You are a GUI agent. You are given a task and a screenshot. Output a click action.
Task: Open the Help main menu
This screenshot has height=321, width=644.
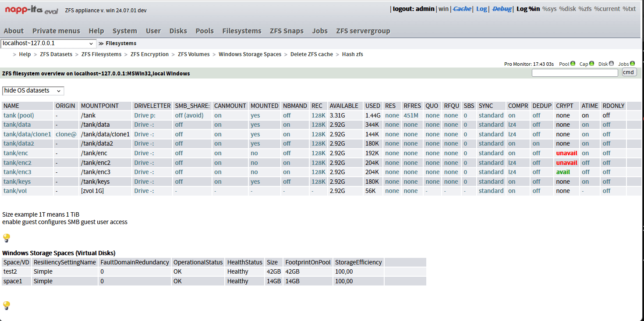pos(96,31)
